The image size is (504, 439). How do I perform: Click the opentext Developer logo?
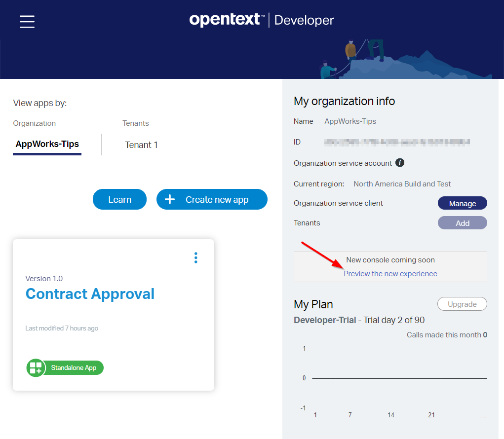click(261, 20)
